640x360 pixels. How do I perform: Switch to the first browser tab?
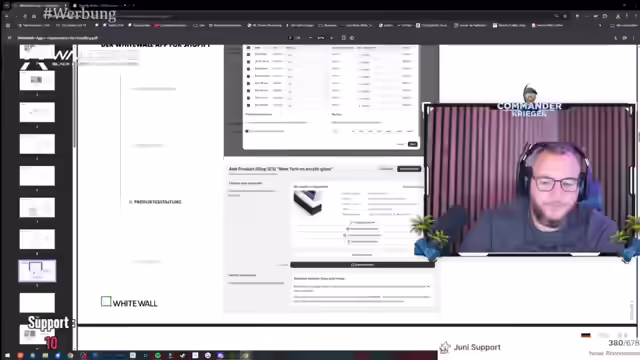click(40, 5)
